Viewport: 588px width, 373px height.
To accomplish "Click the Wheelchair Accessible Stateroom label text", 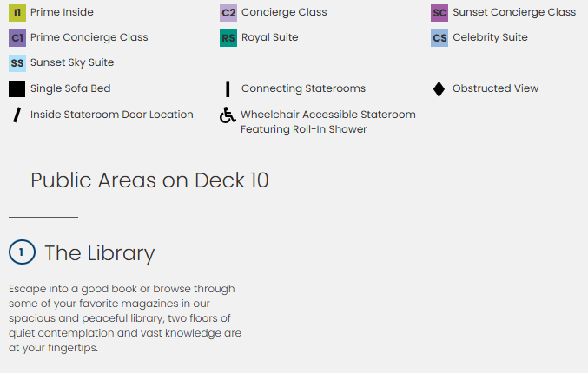I will (327, 115).
